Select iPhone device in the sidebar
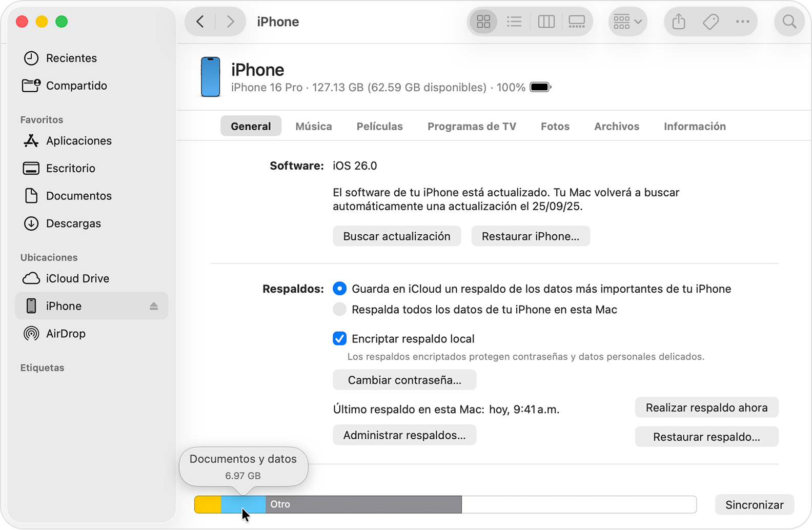The height and width of the screenshot is (530, 812). [x=92, y=306]
